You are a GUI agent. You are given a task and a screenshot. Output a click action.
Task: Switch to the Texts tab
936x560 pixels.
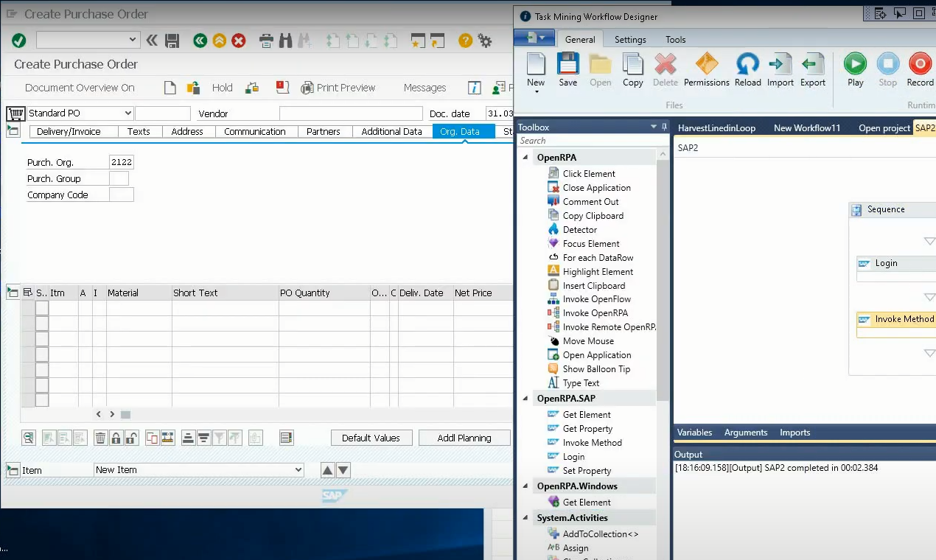click(x=139, y=131)
